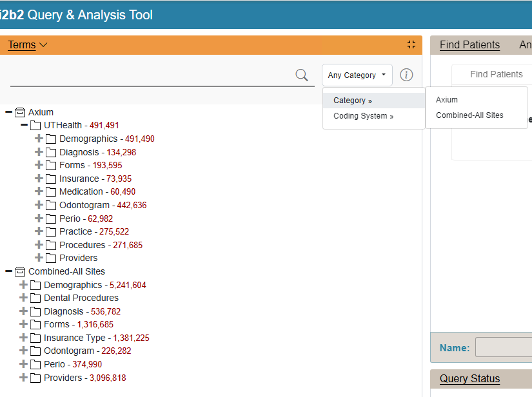
Task: Click the Axium vault icon
Action: [x=19, y=111]
